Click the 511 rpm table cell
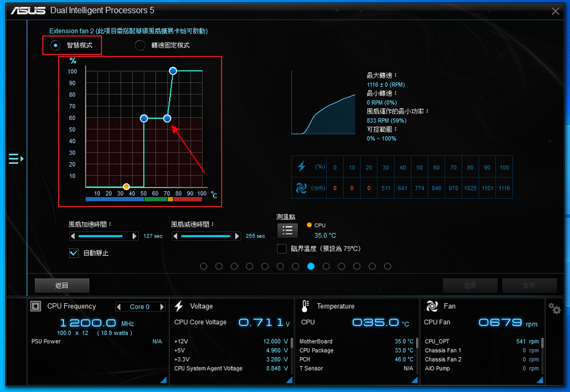This screenshot has width=570, height=392. click(x=386, y=188)
